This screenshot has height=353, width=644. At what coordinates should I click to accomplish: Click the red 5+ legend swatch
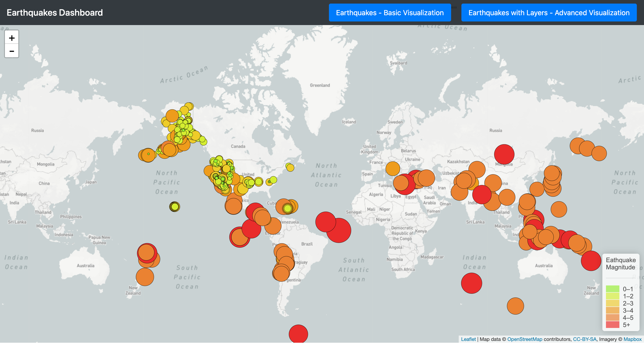(x=612, y=325)
